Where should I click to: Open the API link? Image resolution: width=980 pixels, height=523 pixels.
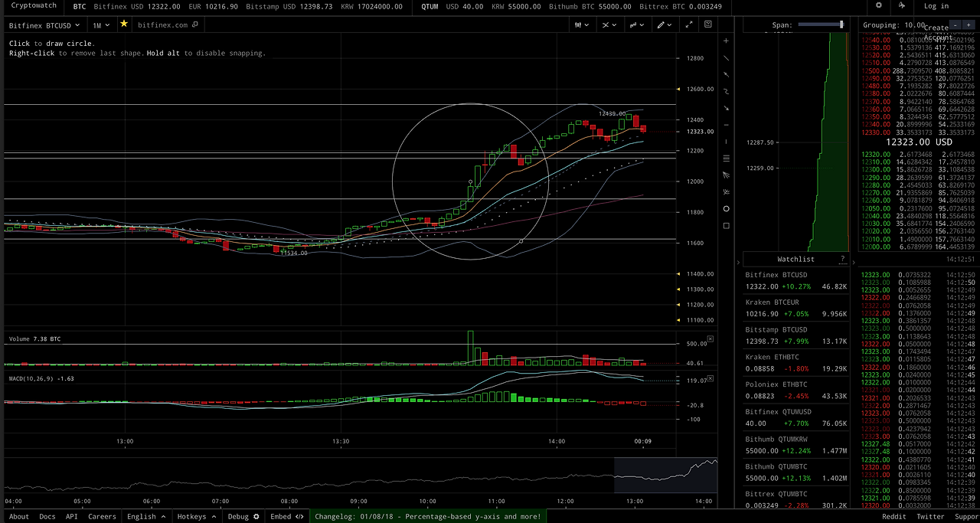click(x=72, y=516)
